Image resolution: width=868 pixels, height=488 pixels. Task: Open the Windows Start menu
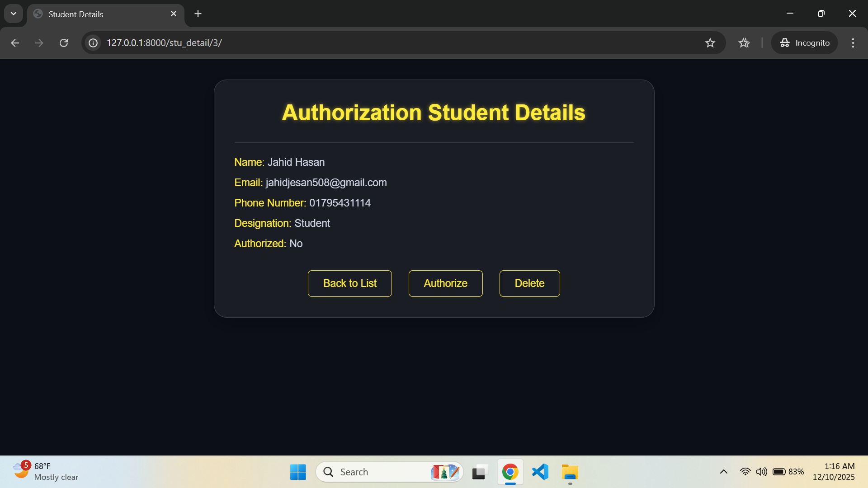[298, 472]
